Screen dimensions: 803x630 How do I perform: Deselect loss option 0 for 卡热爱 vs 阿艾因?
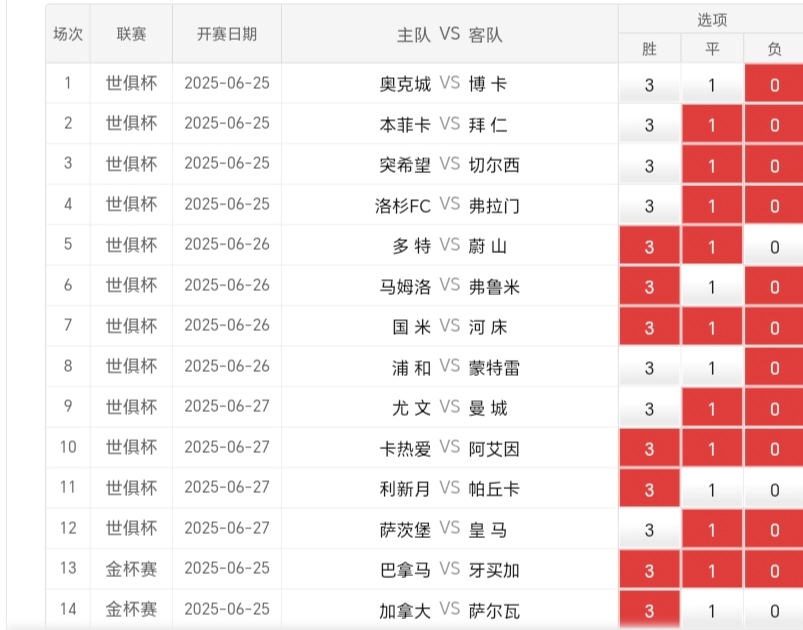point(774,448)
